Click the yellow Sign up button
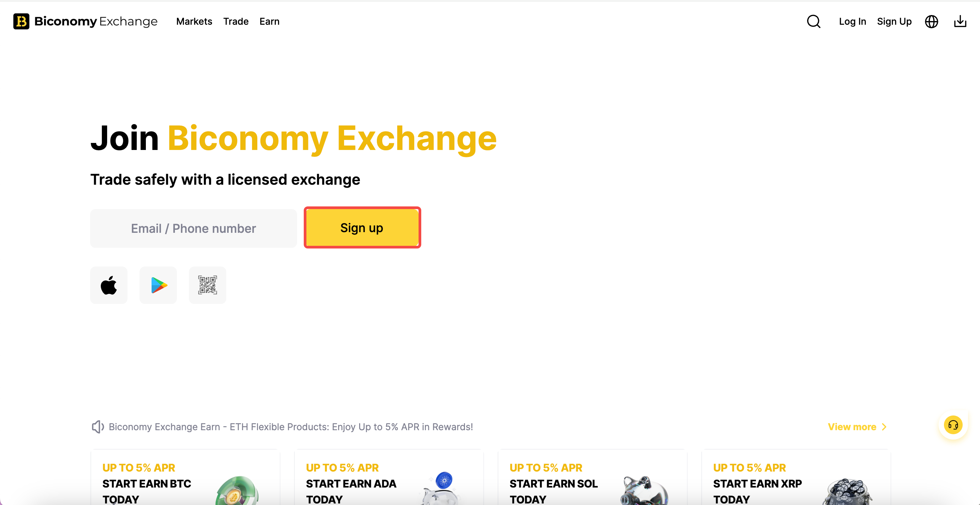Viewport: 980px width, 505px height. (x=362, y=227)
